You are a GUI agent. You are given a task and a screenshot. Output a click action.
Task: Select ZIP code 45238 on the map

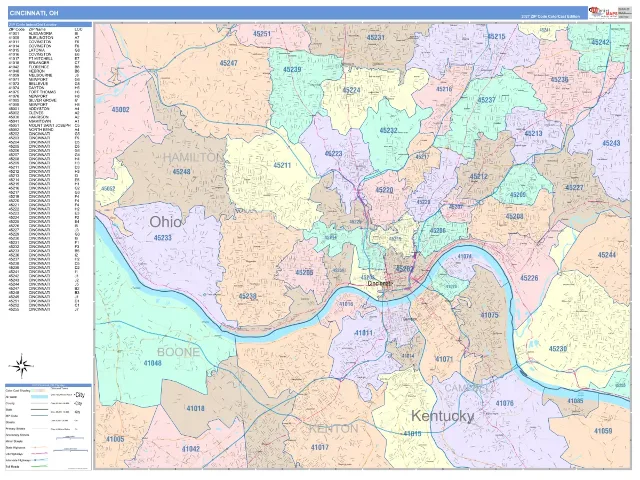247,296
